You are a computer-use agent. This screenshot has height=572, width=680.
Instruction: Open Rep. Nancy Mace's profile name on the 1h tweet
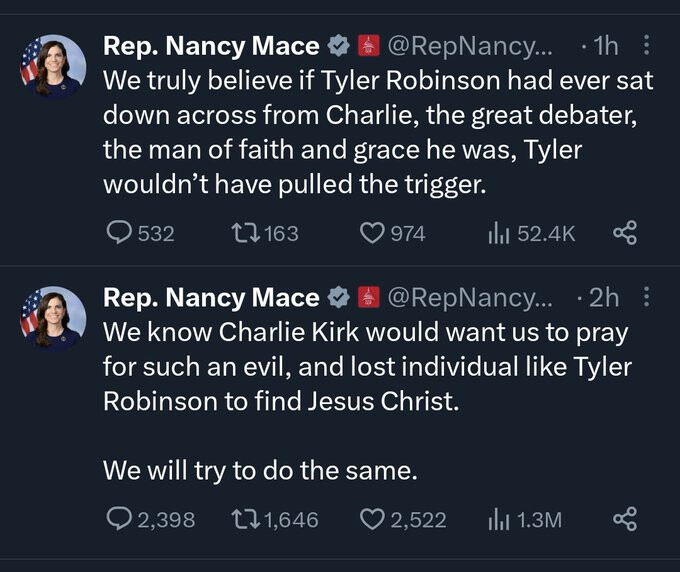click(x=211, y=45)
